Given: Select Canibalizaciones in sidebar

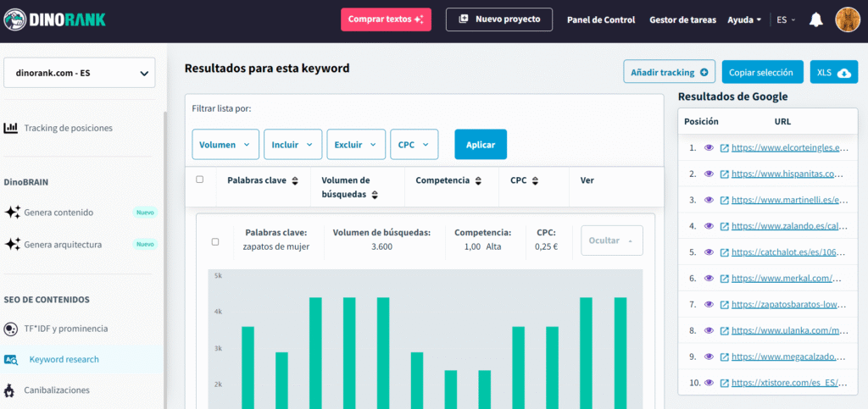Looking at the screenshot, I should 57,390.
